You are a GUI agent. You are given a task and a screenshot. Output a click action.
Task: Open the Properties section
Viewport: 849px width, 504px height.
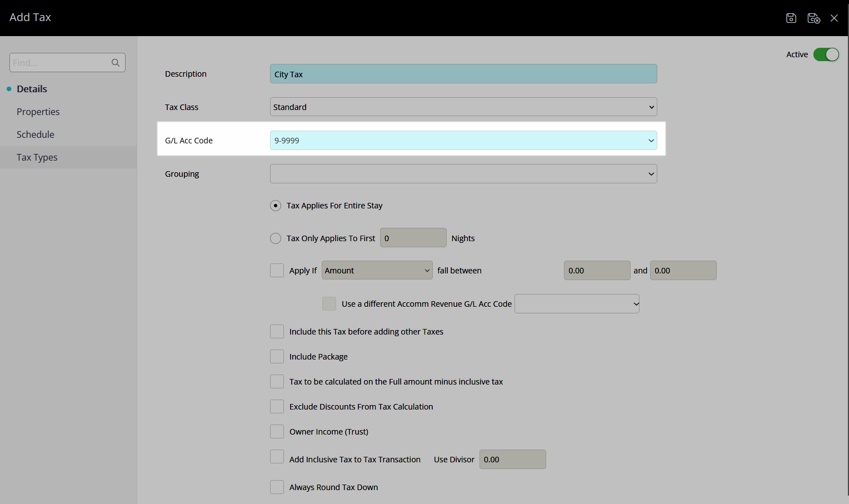tap(38, 112)
